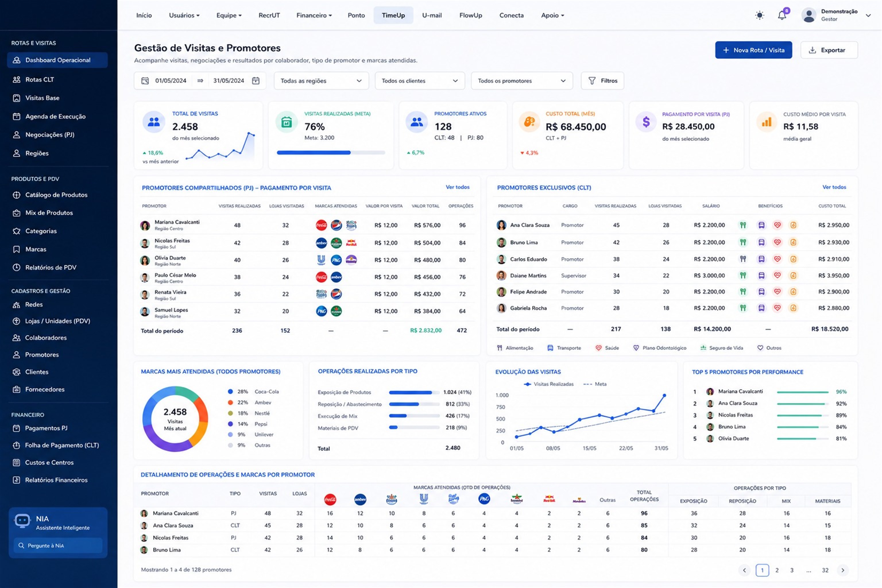The image size is (882, 588).
Task: Open the Usuários dropdown menu
Action: click(184, 16)
